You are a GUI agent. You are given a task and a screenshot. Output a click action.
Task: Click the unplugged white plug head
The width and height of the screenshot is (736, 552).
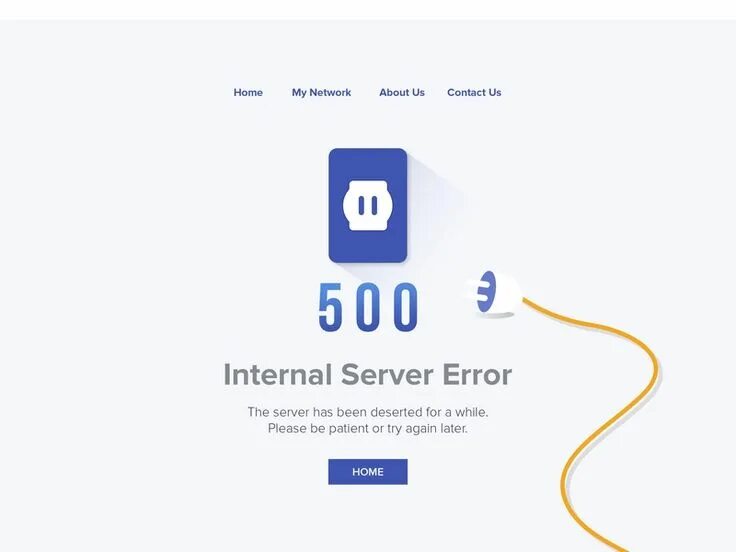(500, 293)
